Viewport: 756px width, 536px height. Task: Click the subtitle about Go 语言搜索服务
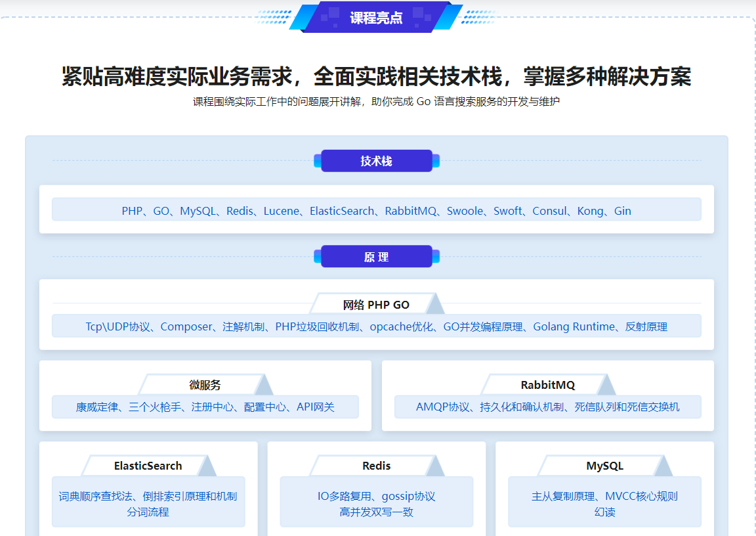pyautogui.click(x=376, y=102)
